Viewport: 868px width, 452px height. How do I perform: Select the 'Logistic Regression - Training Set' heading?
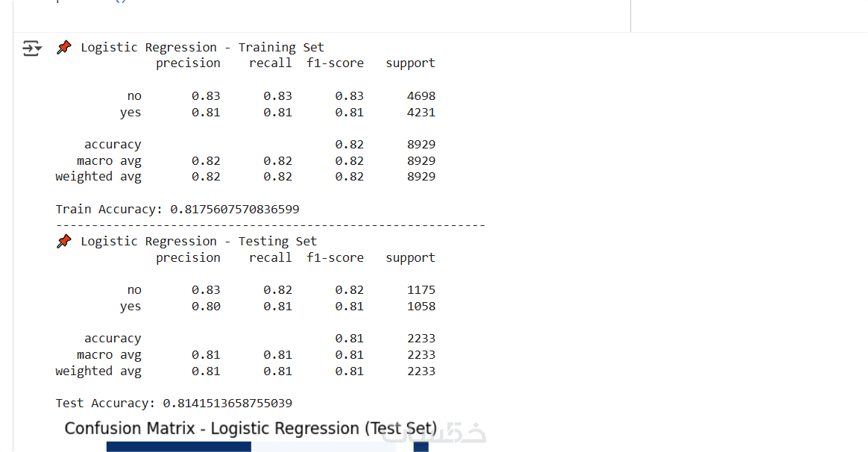point(202,48)
